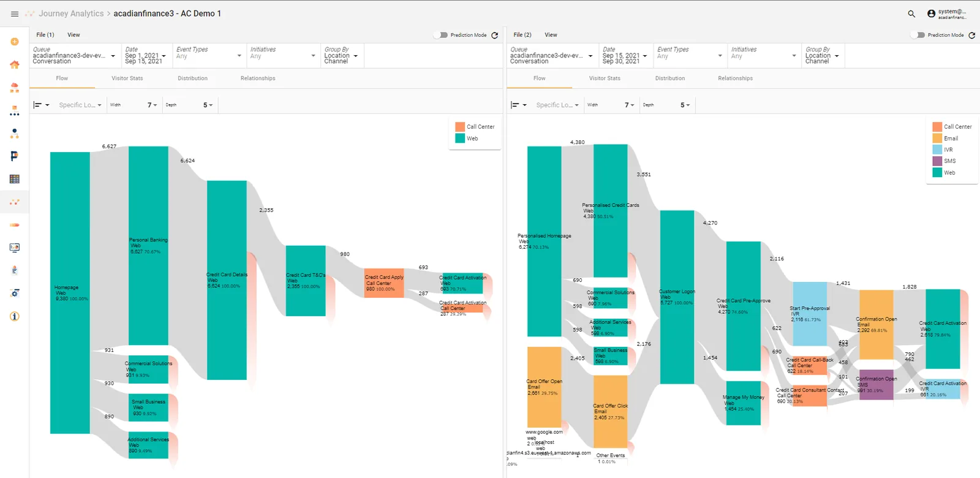Open the system user account icon
Image resolution: width=980 pixels, height=478 pixels.
[x=932, y=13]
